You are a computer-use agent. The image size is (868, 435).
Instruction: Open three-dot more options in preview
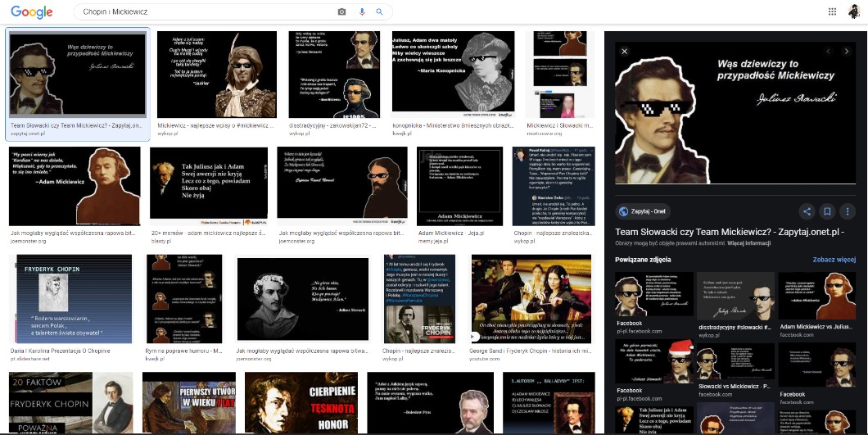point(848,211)
